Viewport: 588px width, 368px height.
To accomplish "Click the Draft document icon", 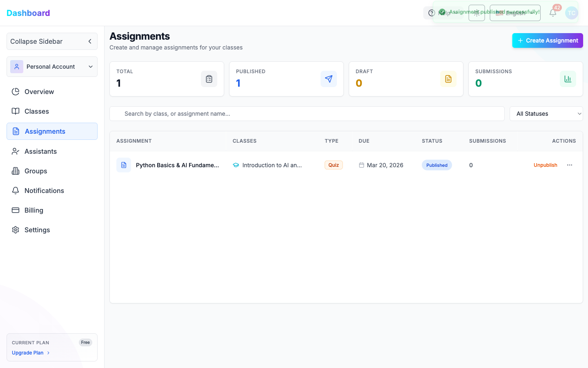I will point(448,79).
